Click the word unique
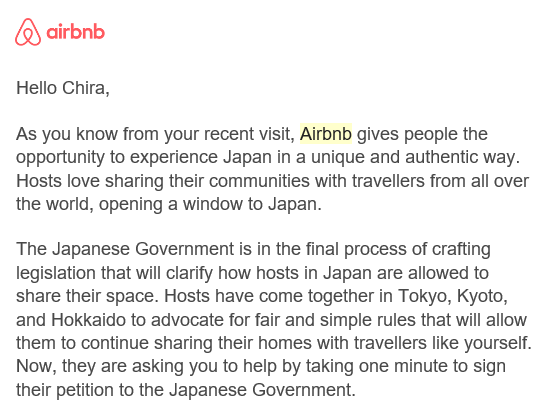This screenshot has width=542, height=412. [x=338, y=158]
